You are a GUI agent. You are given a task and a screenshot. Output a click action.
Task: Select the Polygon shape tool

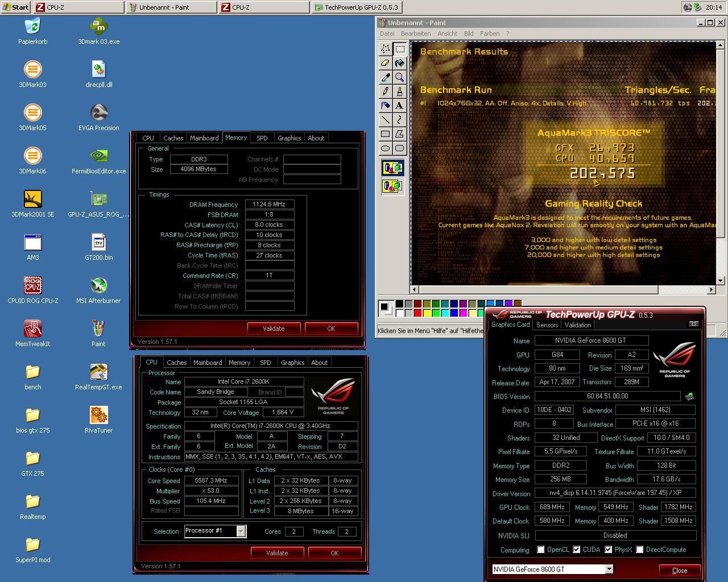(x=400, y=134)
